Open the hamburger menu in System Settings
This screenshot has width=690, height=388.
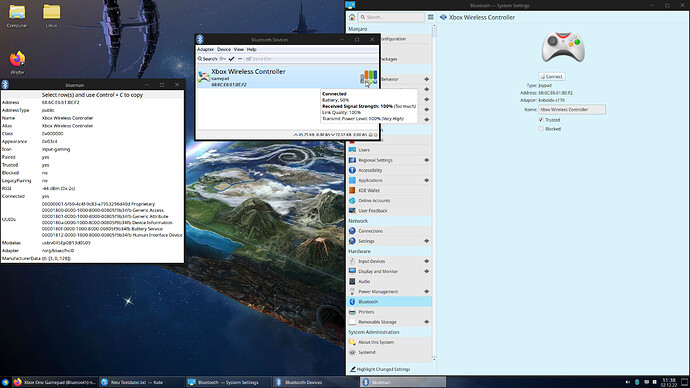430,17
